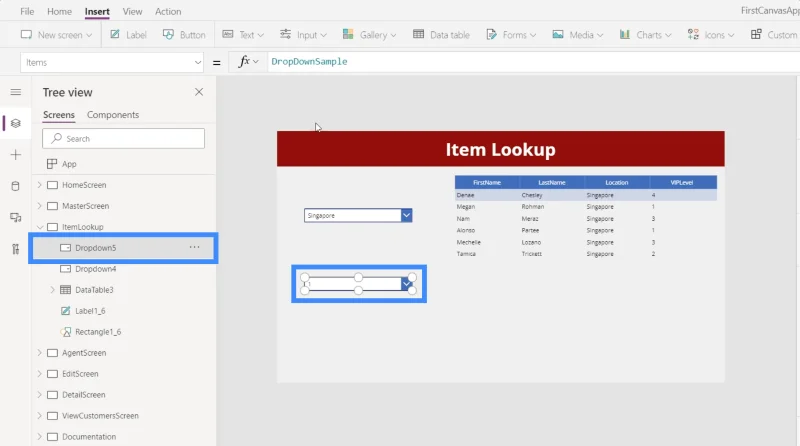Image resolution: width=800 pixels, height=446 pixels.
Task: Open the Icons dropdown
Action: click(x=711, y=35)
